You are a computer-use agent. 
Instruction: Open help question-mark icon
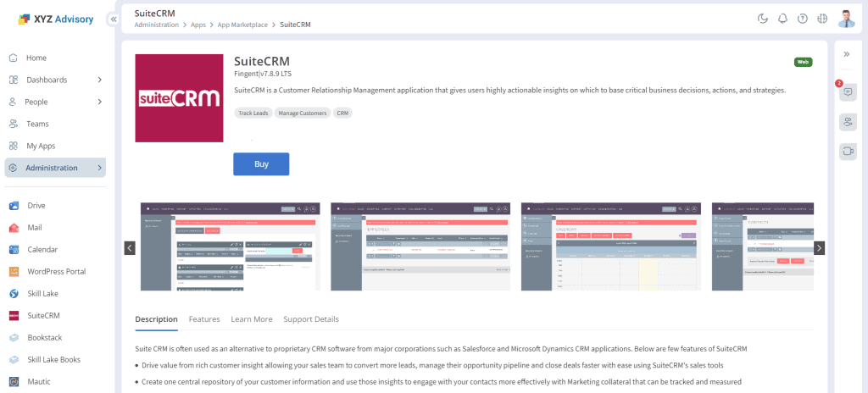pyautogui.click(x=802, y=19)
